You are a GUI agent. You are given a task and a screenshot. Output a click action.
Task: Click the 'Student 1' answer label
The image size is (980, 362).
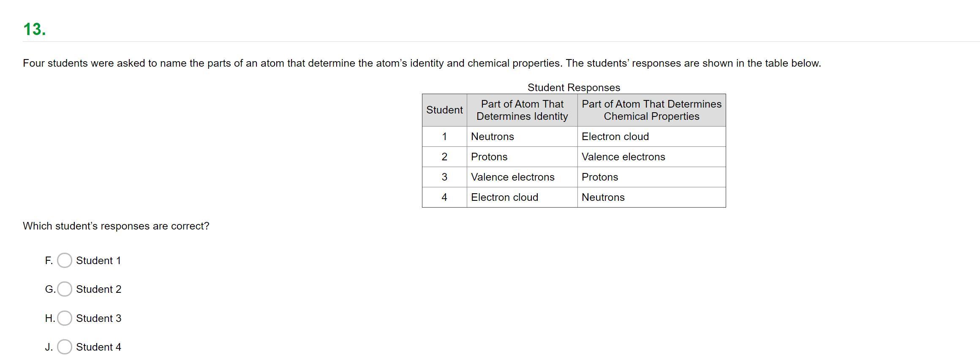(x=98, y=261)
